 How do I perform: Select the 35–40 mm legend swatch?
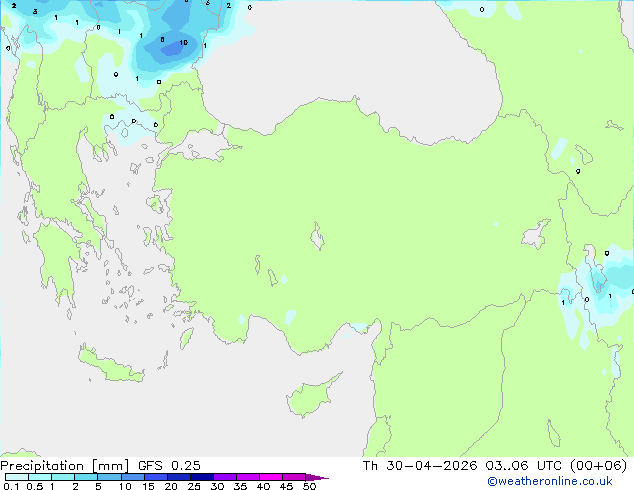(x=248, y=477)
